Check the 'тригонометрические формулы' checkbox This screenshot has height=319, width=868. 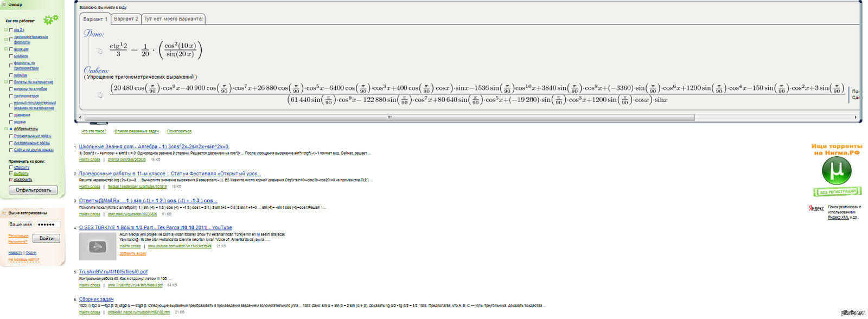(11, 40)
